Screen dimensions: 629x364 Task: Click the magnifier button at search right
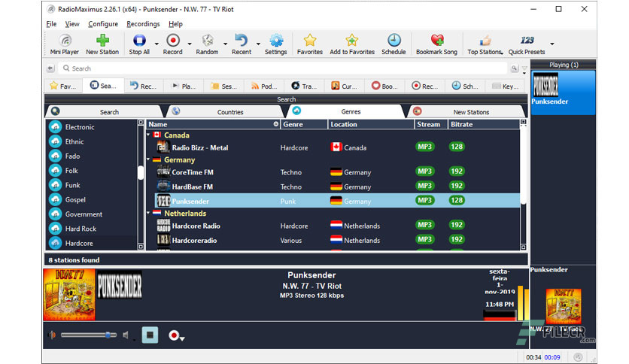coord(515,68)
